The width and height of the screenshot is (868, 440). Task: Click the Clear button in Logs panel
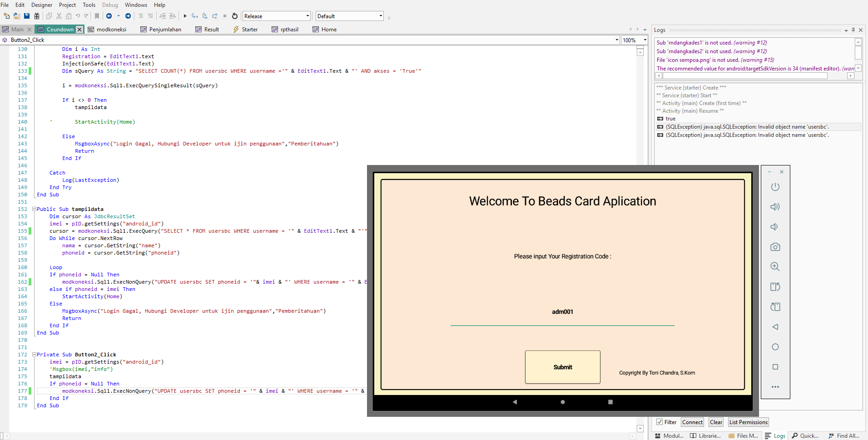[716, 422]
